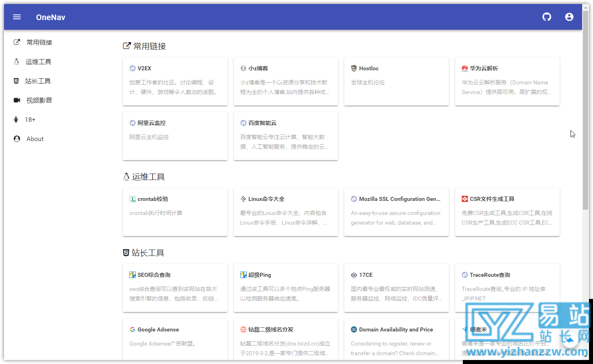Screen dimensions: 593x364
Task: Select About in the sidebar
Action: 35,139
